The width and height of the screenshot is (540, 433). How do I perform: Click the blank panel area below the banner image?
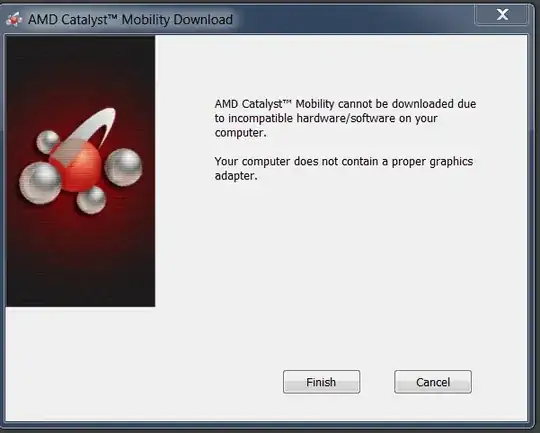[81, 362]
